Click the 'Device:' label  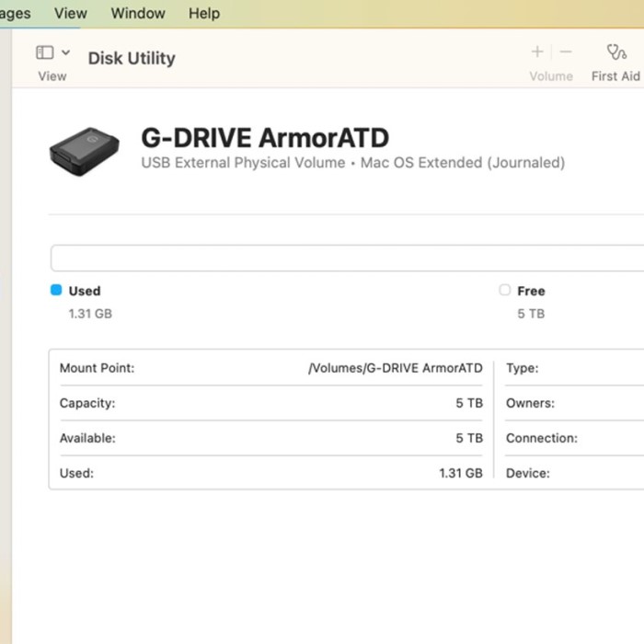528,473
